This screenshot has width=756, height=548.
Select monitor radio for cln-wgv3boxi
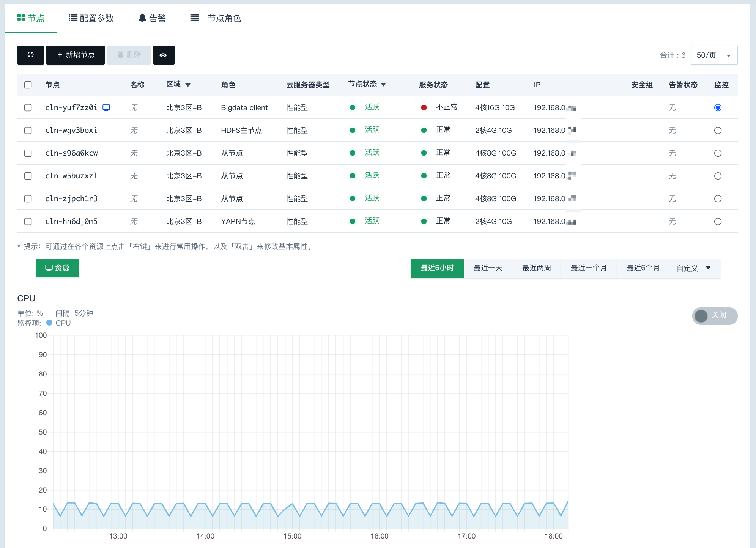coord(718,131)
